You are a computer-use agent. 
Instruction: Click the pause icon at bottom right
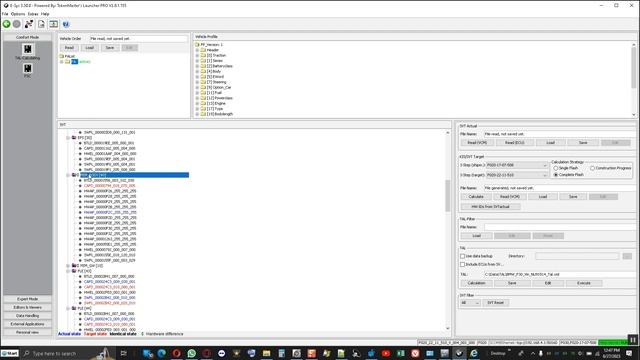pos(633,339)
